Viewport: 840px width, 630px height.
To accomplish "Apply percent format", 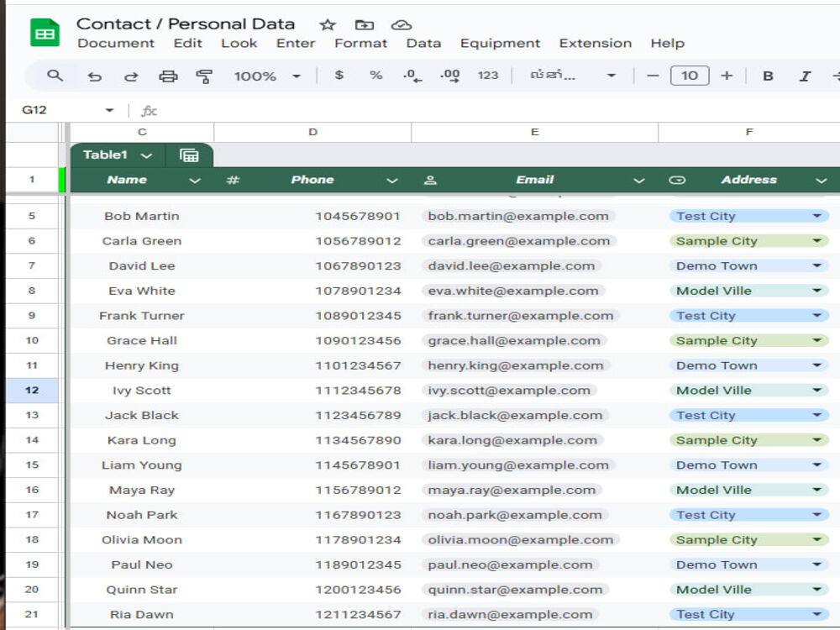I will pyautogui.click(x=376, y=76).
